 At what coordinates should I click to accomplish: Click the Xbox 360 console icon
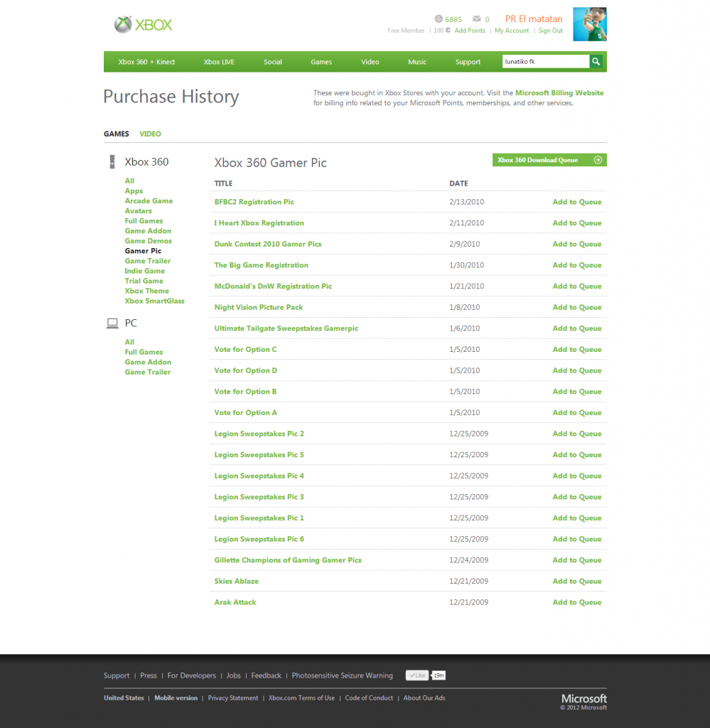click(x=112, y=162)
